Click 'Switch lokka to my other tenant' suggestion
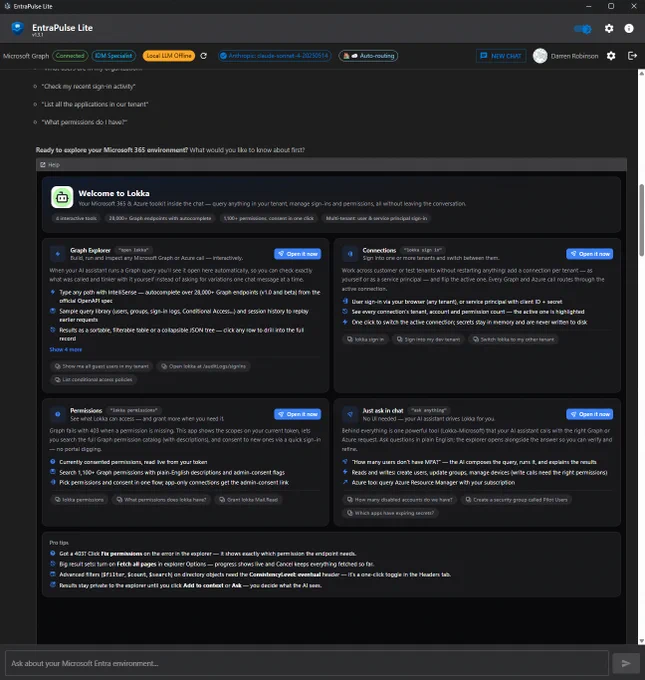 (514, 340)
